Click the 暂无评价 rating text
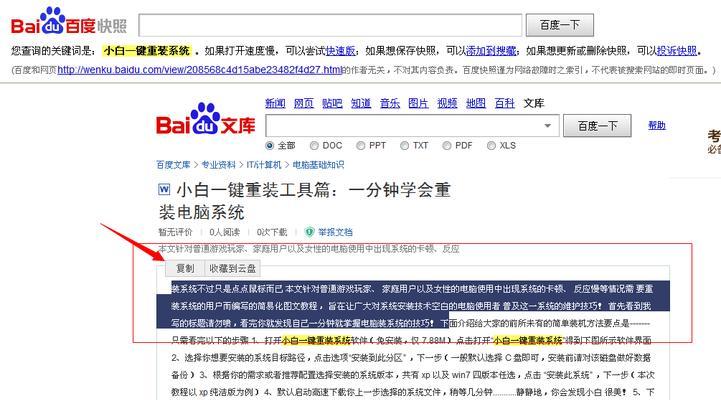The width and height of the screenshot is (721, 400). coord(175,232)
